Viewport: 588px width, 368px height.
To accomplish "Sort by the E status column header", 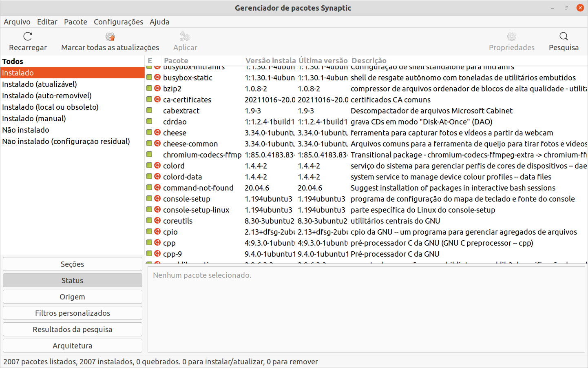I will click(x=153, y=60).
